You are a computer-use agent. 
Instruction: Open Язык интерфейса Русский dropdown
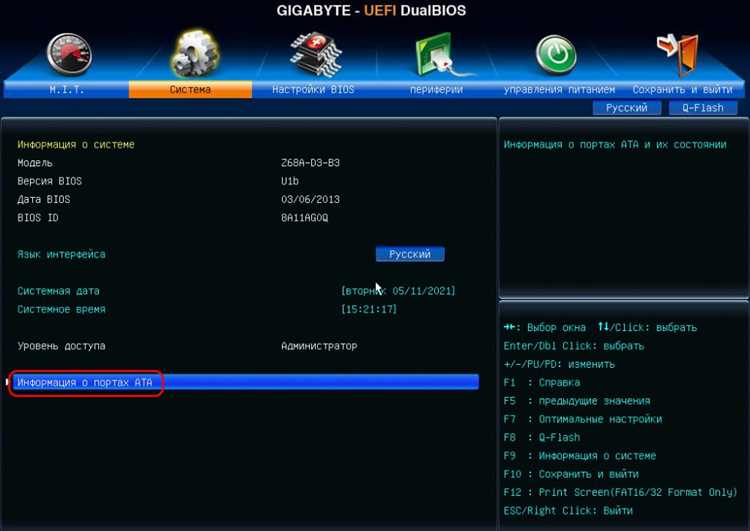pyautogui.click(x=410, y=254)
